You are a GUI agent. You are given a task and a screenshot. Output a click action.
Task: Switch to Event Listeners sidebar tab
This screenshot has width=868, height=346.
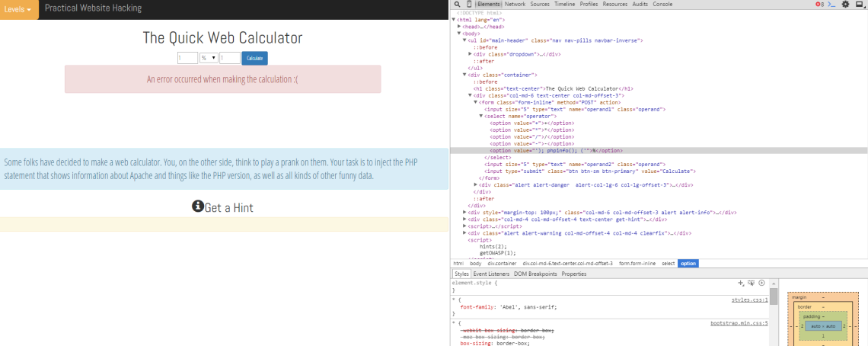tap(492, 274)
